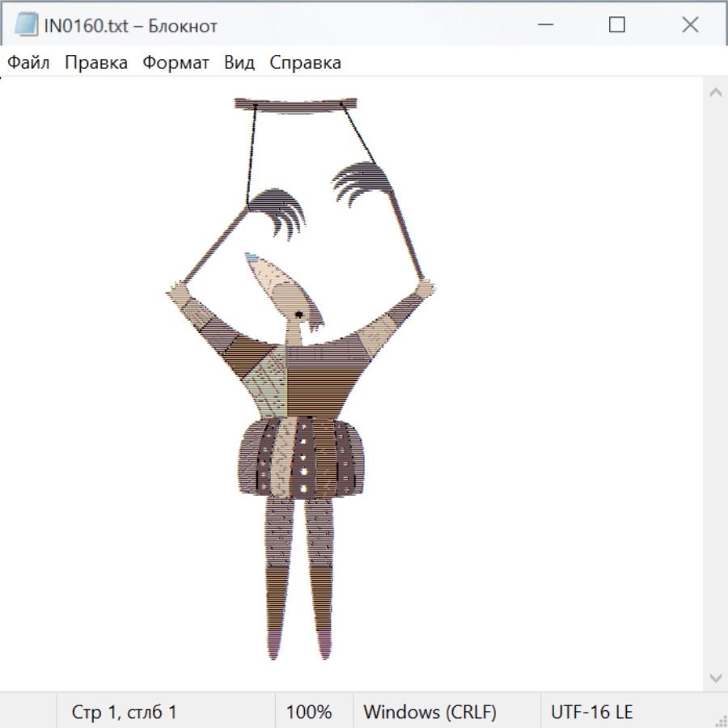
Task: Open the Правка menu
Action: (x=95, y=63)
